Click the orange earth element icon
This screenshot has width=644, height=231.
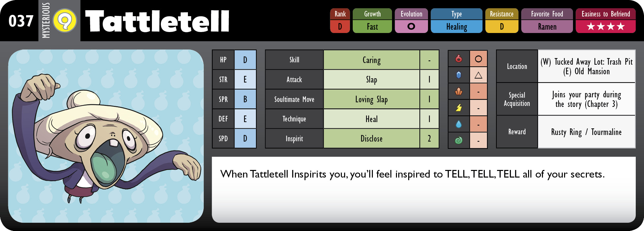click(459, 91)
